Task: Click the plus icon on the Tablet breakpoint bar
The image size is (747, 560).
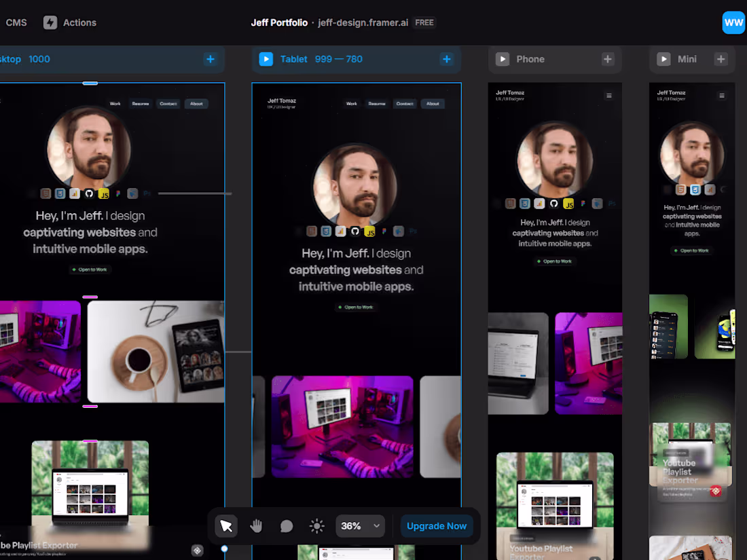Action: (x=447, y=59)
